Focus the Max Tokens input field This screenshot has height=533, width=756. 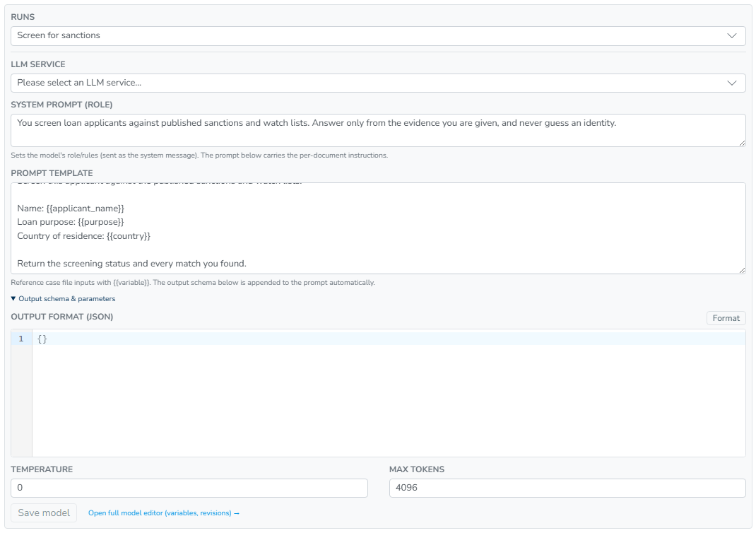click(567, 488)
